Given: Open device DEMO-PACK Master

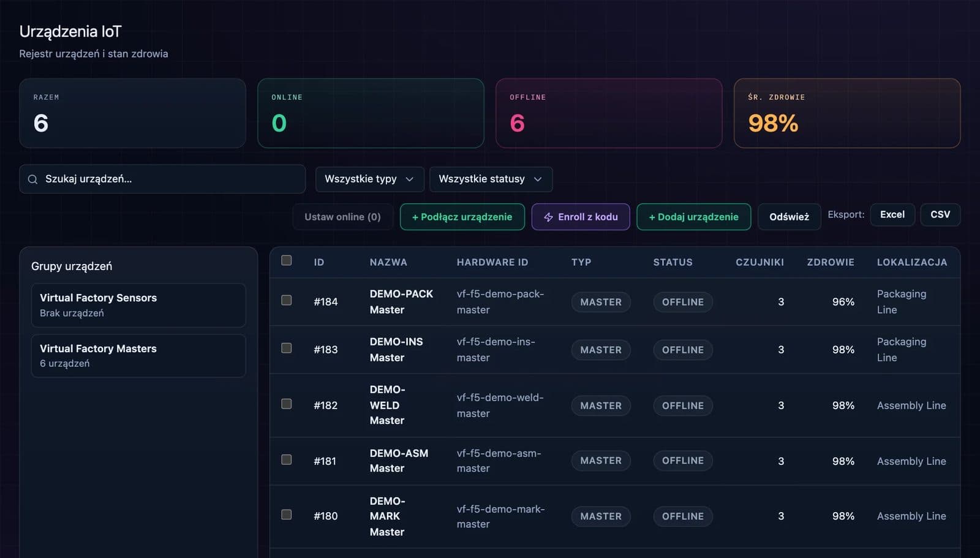Looking at the screenshot, I should [x=401, y=302].
